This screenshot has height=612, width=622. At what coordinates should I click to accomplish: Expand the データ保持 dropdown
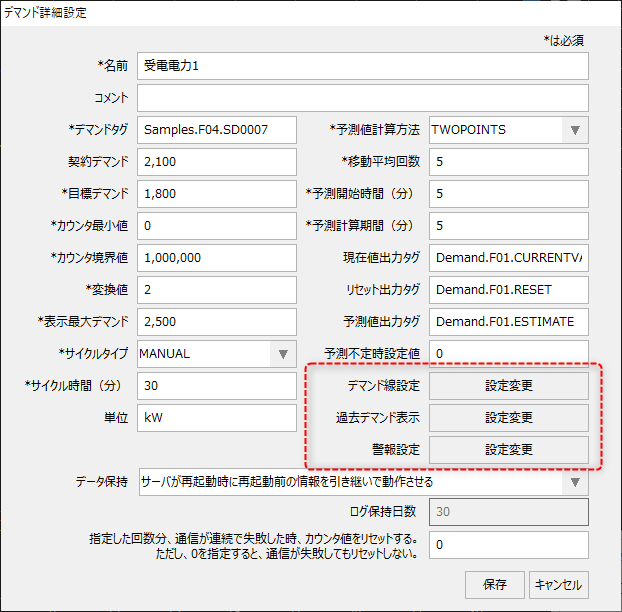point(575,482)
